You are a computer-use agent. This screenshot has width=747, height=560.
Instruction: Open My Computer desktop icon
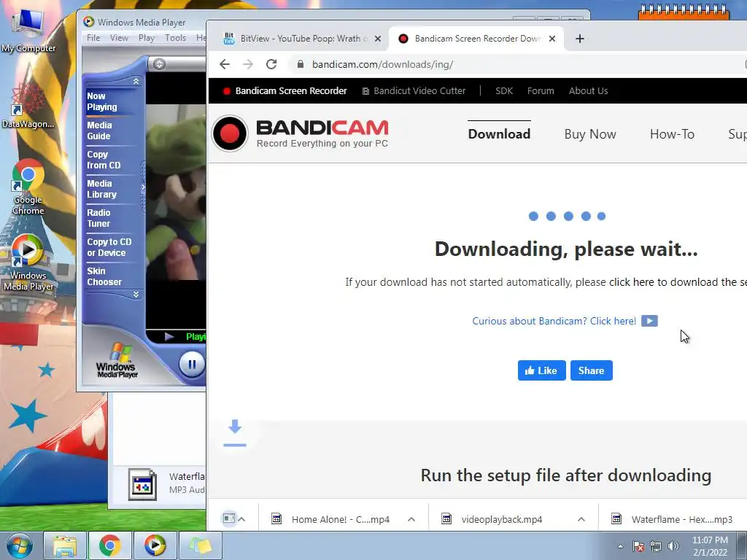[28, 31]
